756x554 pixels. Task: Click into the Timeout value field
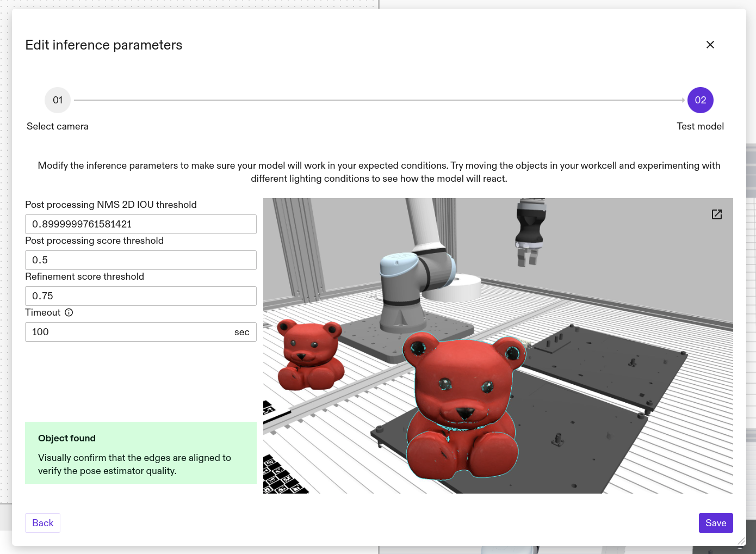point(131,332)
